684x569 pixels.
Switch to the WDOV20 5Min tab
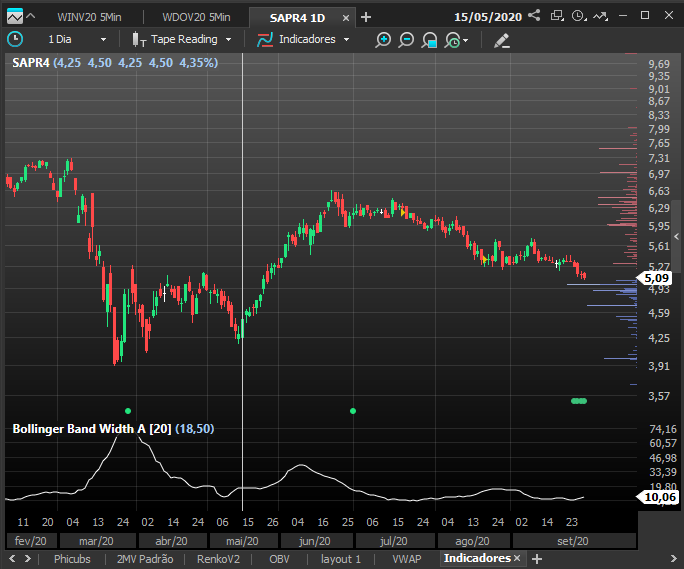[x=196, y=17]
